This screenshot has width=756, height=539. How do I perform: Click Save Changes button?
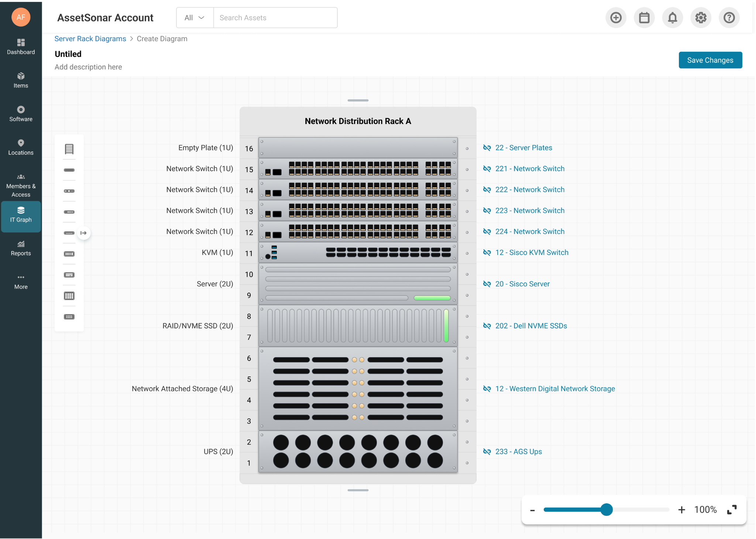tap(710, 60)
